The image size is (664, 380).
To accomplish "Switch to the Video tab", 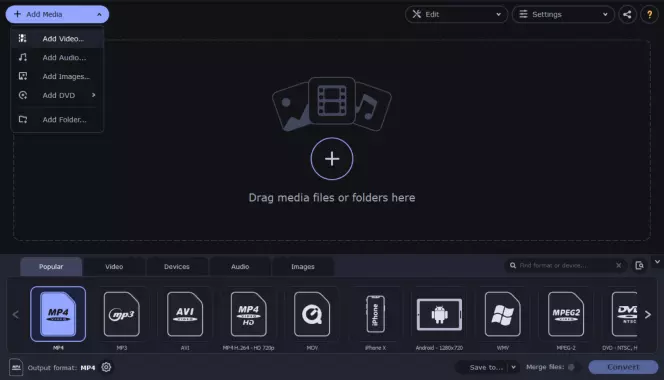I will coord(114,266).
